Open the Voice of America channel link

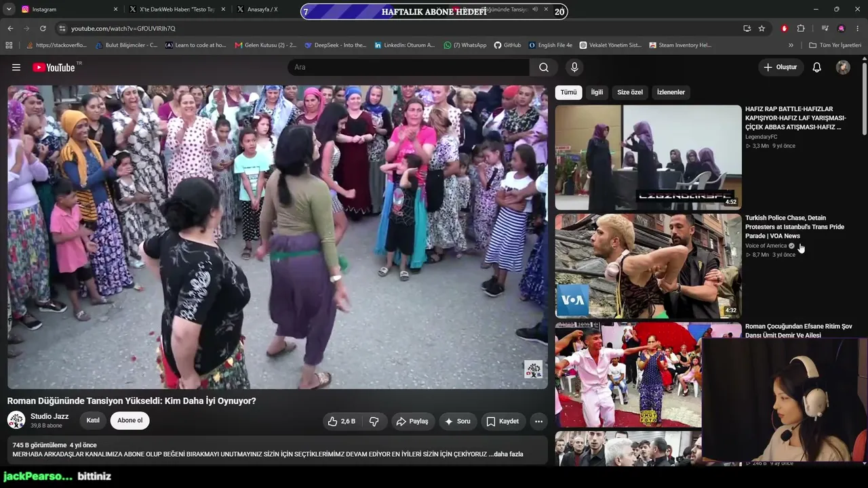tap(766, 246)
